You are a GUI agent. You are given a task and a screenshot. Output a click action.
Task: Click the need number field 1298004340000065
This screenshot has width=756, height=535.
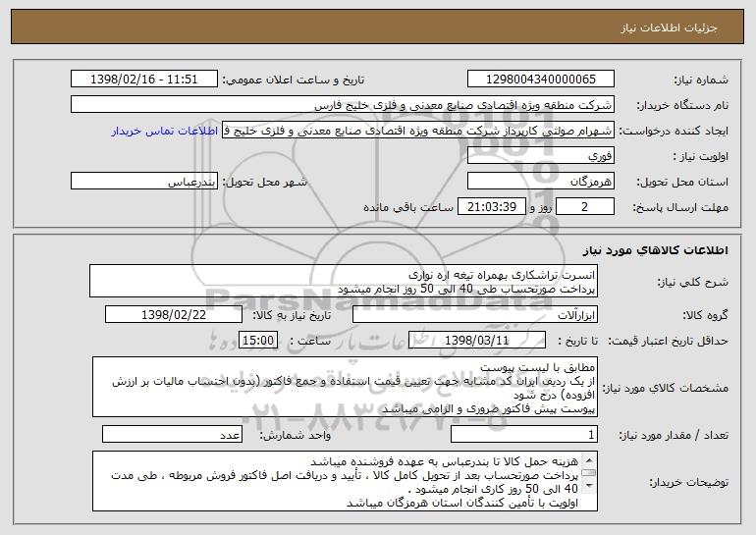click(x=540, y=80)
